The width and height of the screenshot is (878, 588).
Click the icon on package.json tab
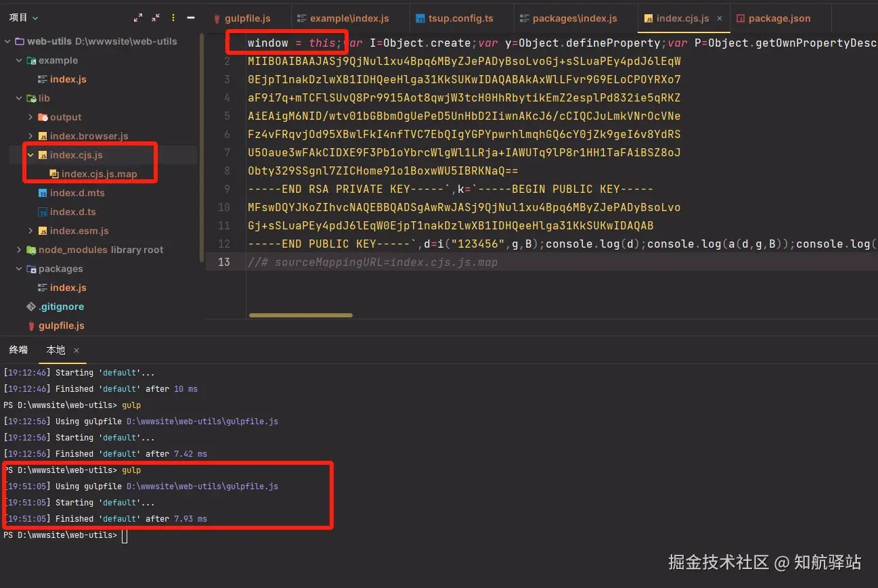point(741,18)
